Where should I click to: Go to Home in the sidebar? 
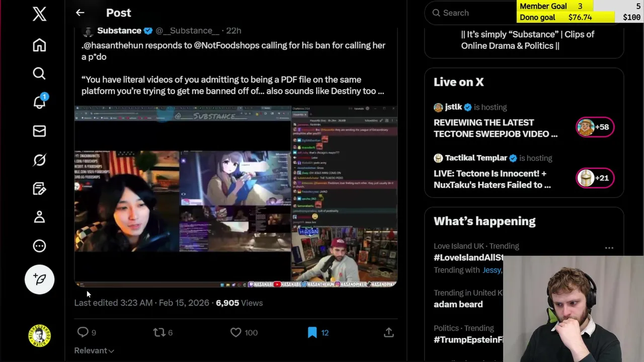point(39,45)
